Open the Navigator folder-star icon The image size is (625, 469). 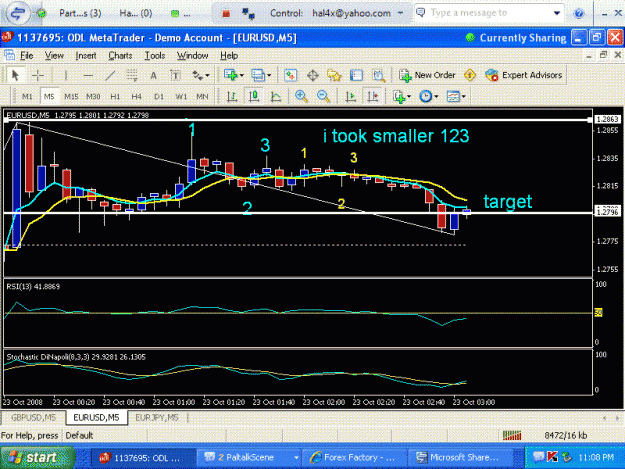point(334,75)
